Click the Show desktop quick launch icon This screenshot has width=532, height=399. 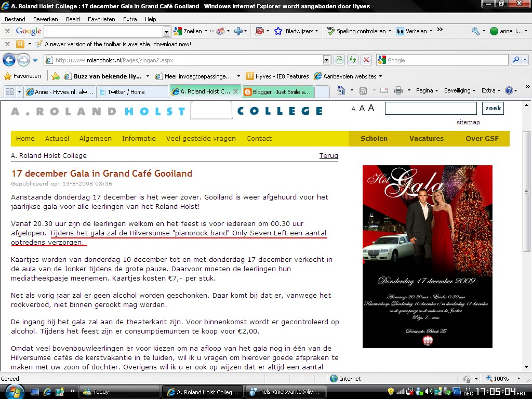(x=35, y=392)
